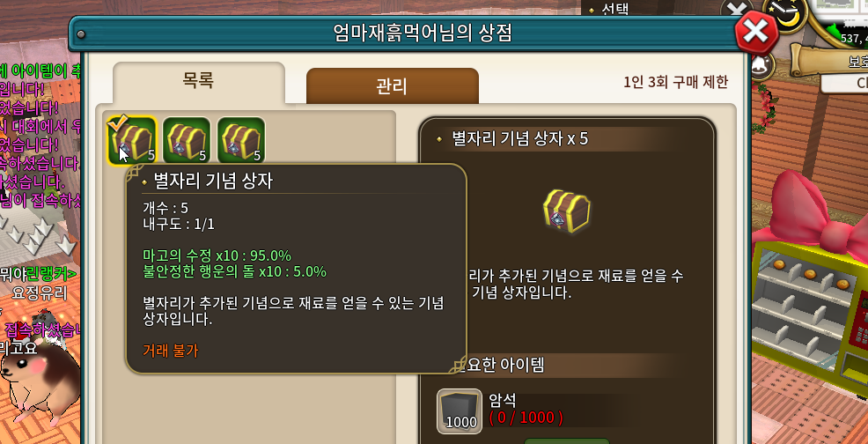Click the 보호 parchment scroll button

point(830,61)
